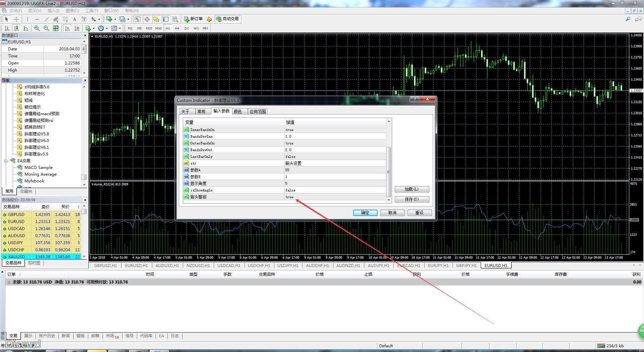This screenshot has height=352, width=644.
Task: Zoom in on the chart
Action: click(37, 28)
